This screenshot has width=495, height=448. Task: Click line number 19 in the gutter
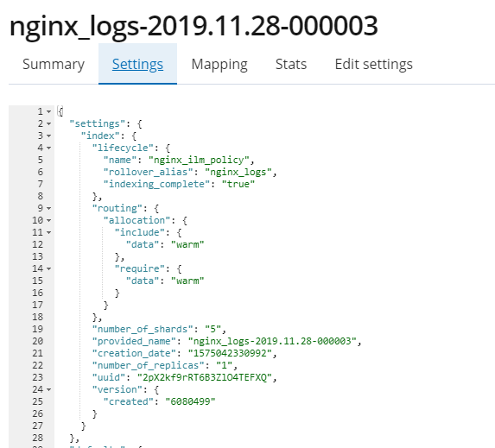tap(37, 329)
